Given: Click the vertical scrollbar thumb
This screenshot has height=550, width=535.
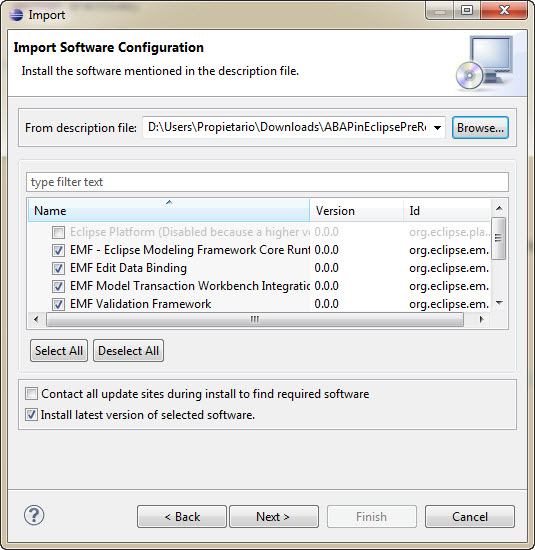Looking at the screenshot, I should pyautogui.click(x=499, y=238).
